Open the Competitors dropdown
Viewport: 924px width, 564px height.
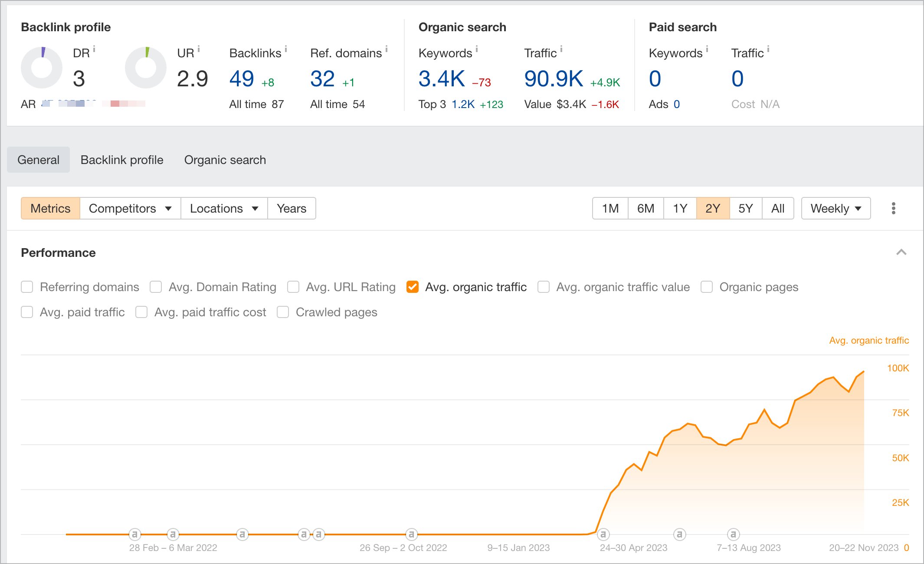point(130,208)
